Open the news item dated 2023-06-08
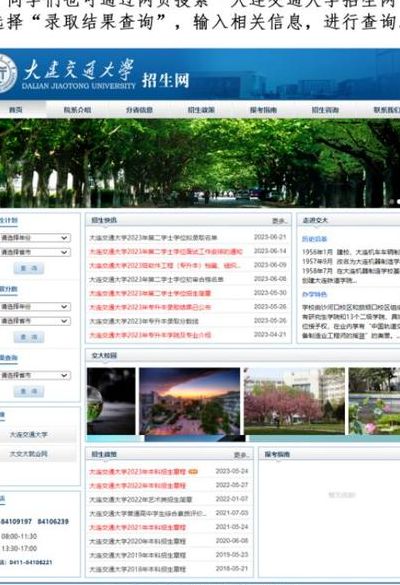400x585 pixels. [x=156, y=279]
